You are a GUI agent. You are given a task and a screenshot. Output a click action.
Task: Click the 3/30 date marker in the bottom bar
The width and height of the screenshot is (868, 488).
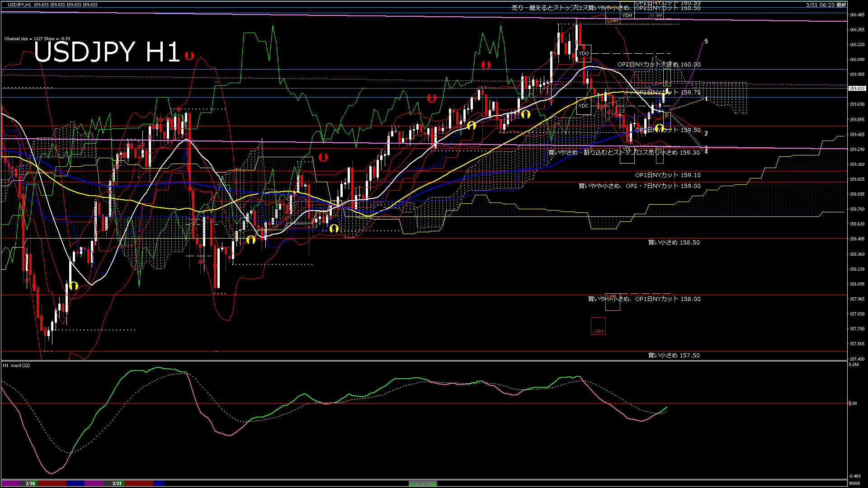coord(30,483)
